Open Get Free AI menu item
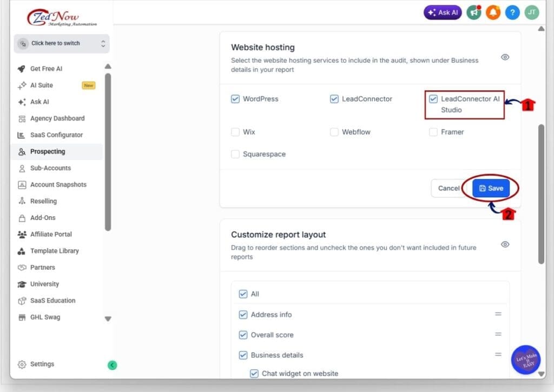This screenshot has height=392, width=554. (x=47, y=69)
